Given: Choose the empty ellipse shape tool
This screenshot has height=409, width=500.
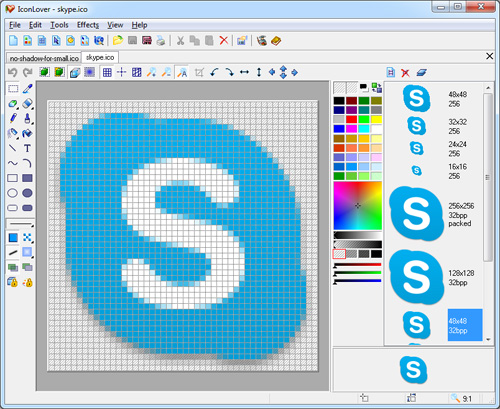Looking at the screenshot, I should tap(13, 193).
